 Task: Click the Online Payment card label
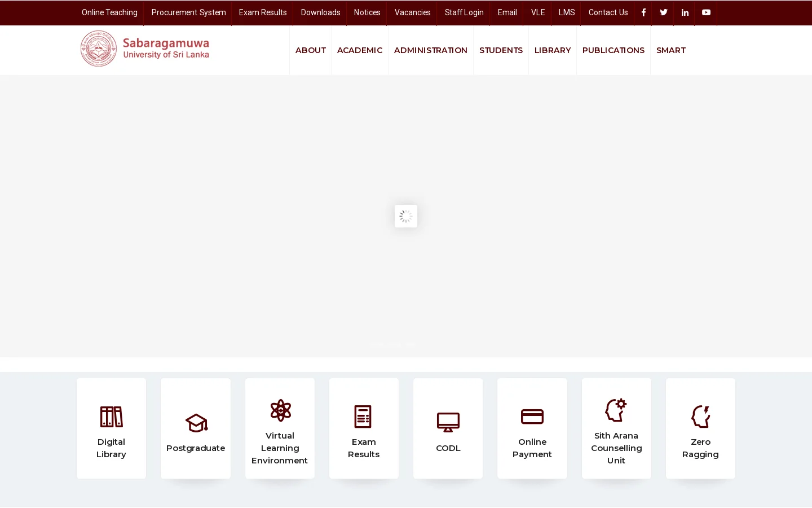532,448
